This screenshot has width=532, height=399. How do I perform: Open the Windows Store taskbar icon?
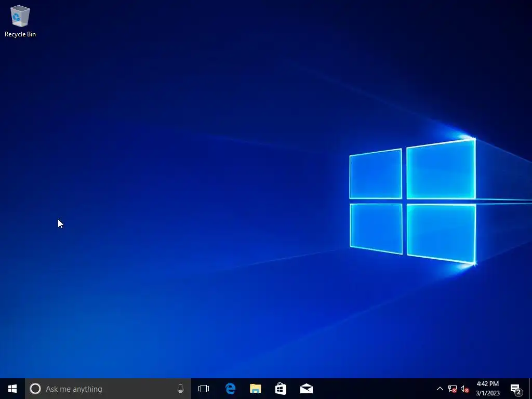(x=281, y=389)
